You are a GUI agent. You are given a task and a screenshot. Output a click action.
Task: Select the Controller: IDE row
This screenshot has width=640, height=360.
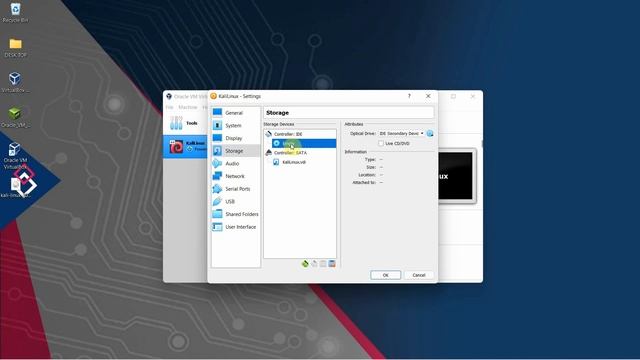pos(300,134)
